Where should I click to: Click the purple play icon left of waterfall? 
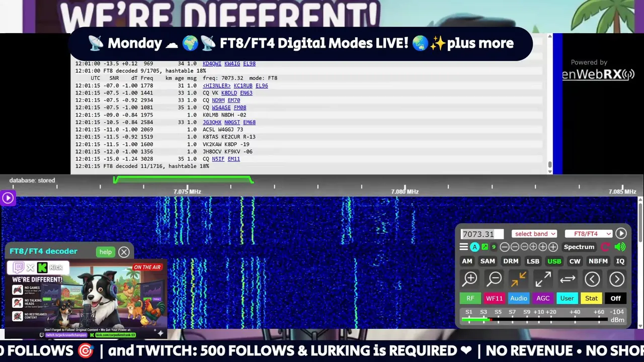8,198
